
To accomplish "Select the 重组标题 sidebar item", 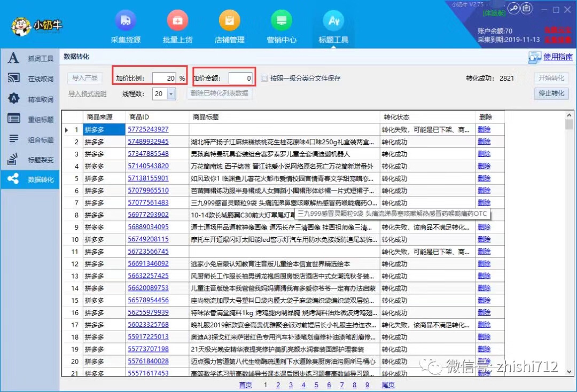I will tap(30, 119).
